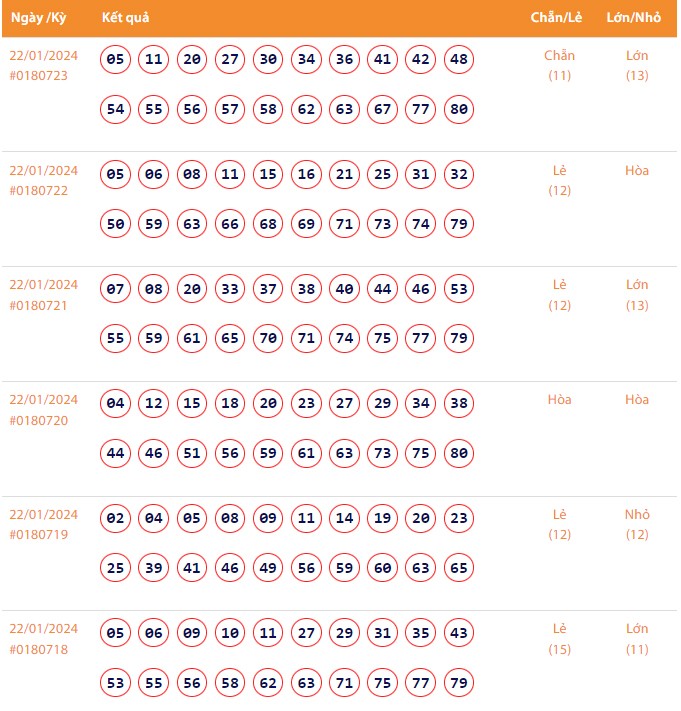The height and width of the screenshot is (711, 681).
Task: Open draw #0180721 details
Action: tap(39, 305)
